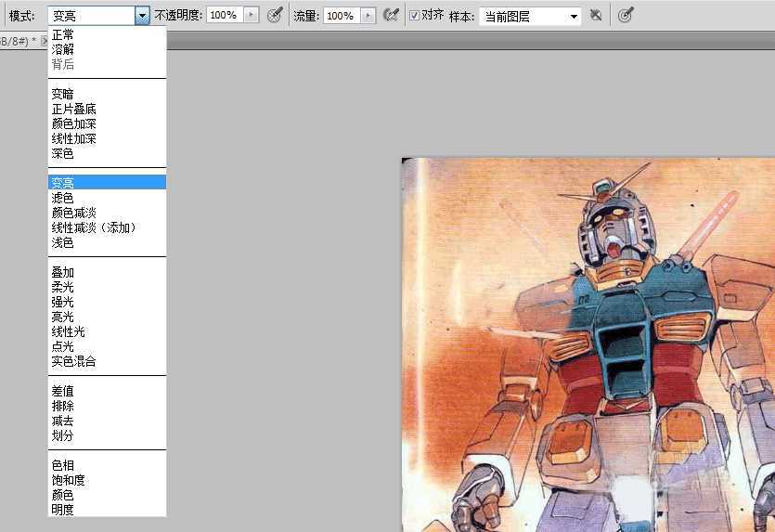This screenshot has height=532, width=775.
Task: Select 滤色 (Screen) blend mode
Action: 63,198
